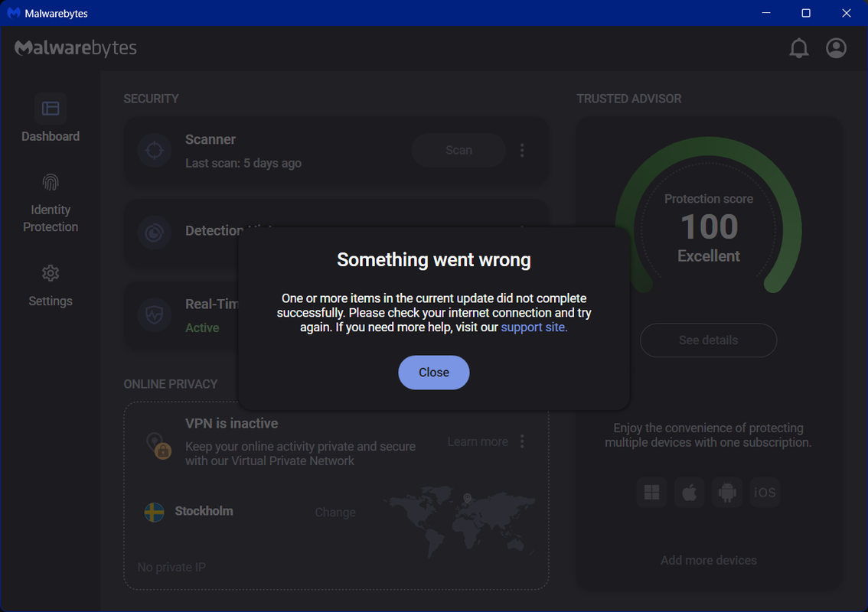
Task: Open the user account icon
Action: point(836,48)
